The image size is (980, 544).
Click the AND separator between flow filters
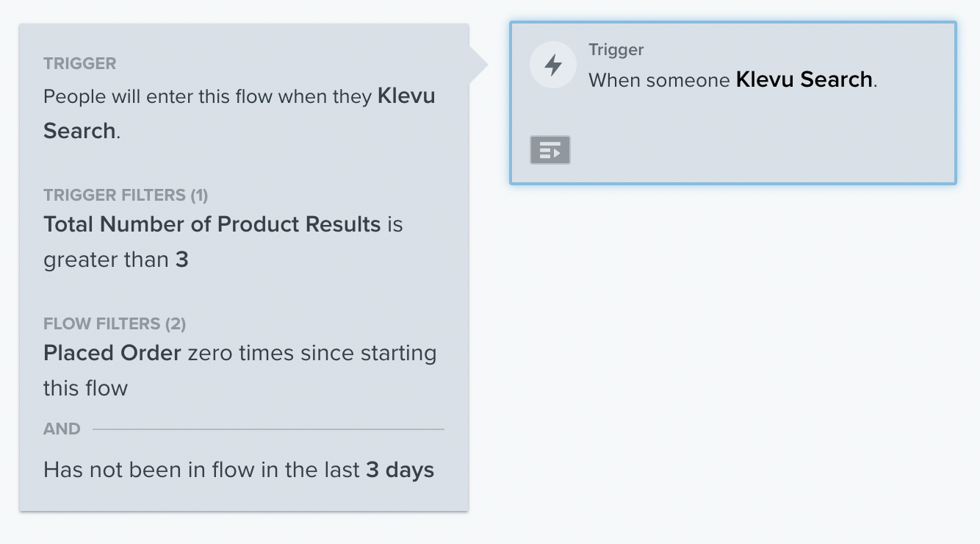pos(62,429)
